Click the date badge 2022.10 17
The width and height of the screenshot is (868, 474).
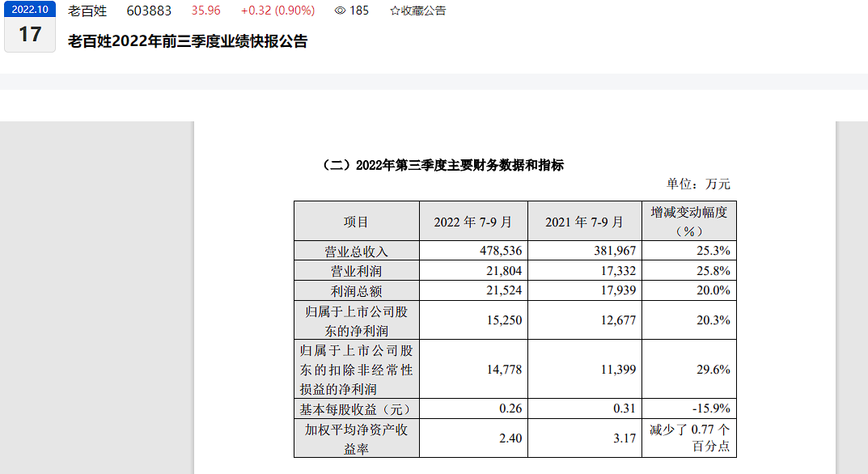pyautogui.click(x=30, y=27)
